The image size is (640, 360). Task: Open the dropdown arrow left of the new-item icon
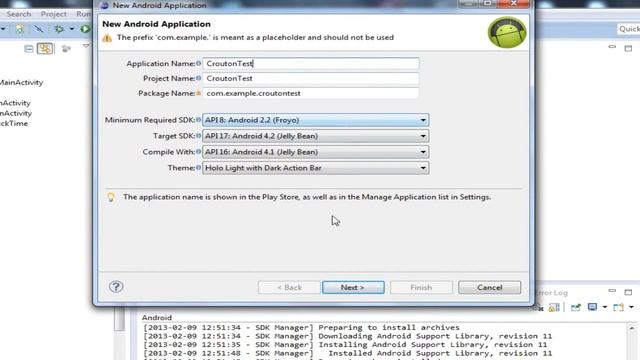[3, 29]
